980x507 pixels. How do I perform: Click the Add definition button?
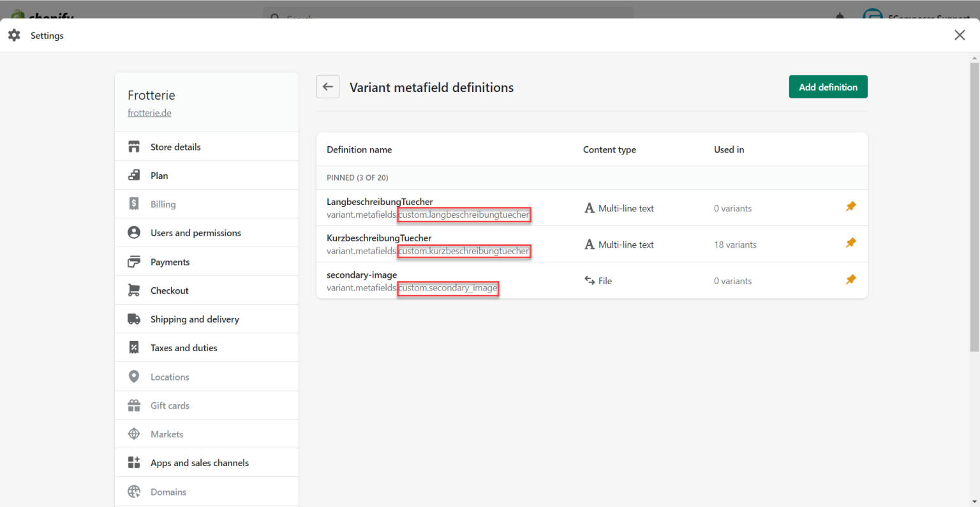point(828,86)
